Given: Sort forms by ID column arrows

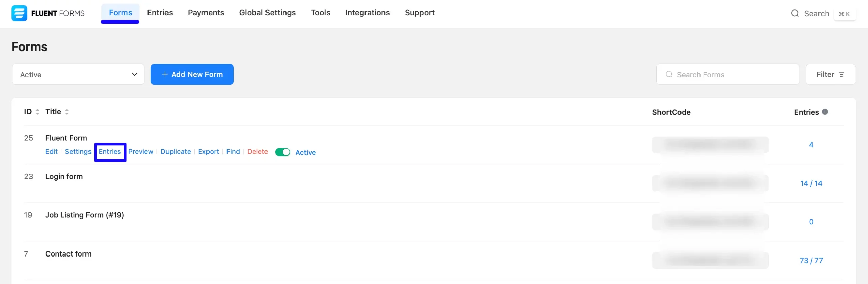Looking at the screenshot, I should click(x=37, y=112).
